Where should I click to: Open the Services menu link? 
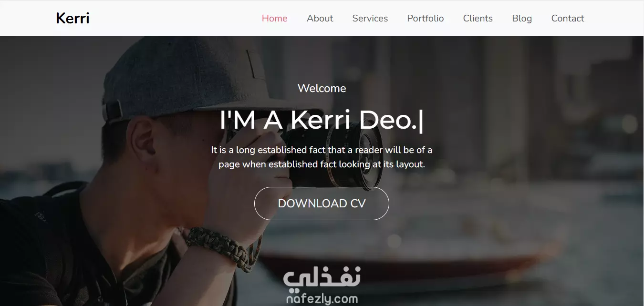tap(370, 19)
